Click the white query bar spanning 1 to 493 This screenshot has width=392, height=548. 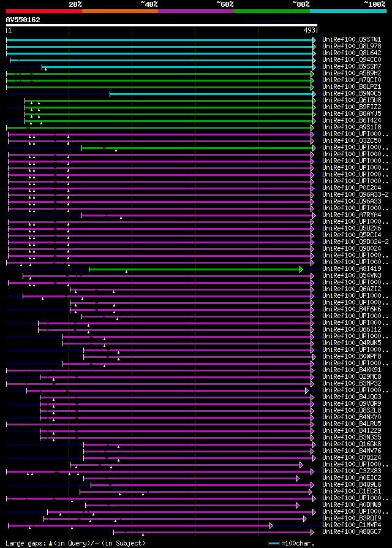point(162,25)
